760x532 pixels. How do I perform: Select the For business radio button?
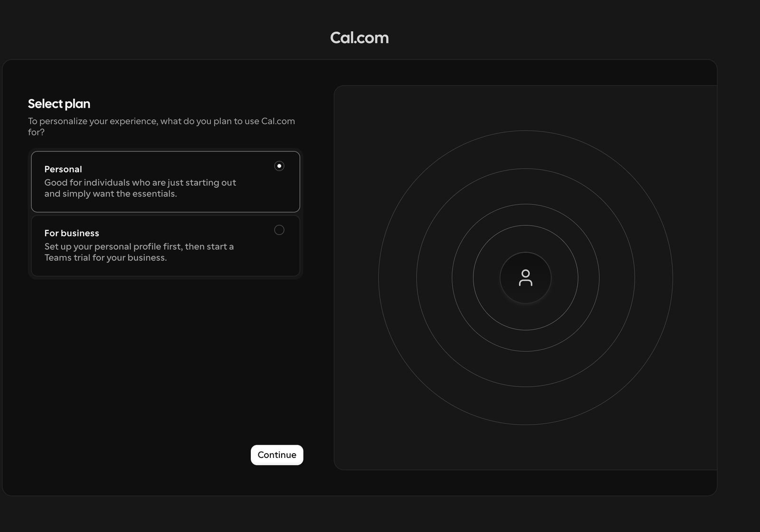coord(279,230)
